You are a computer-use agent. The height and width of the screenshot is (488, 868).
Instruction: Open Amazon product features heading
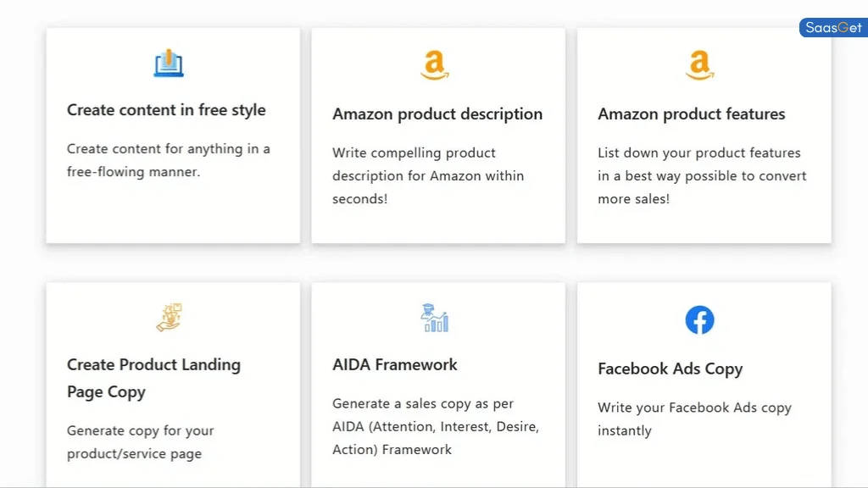pos(692,114)
